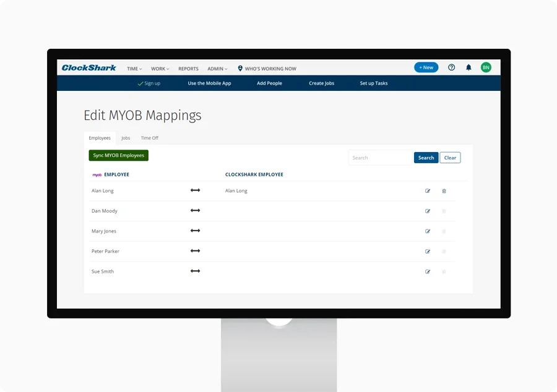
Task: Click the mapping arrow in Dan Moody row
Action: (196, 210)
